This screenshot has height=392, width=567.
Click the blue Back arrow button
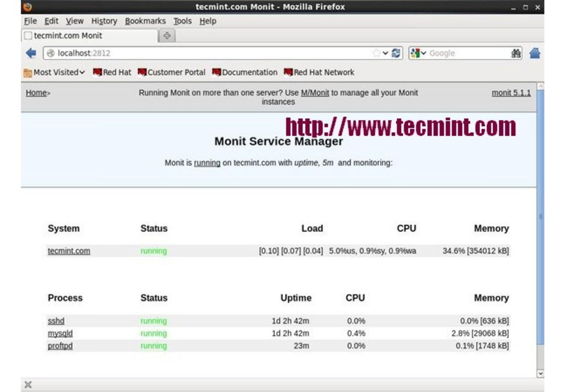pyautogui.click(x=31, y=53)
